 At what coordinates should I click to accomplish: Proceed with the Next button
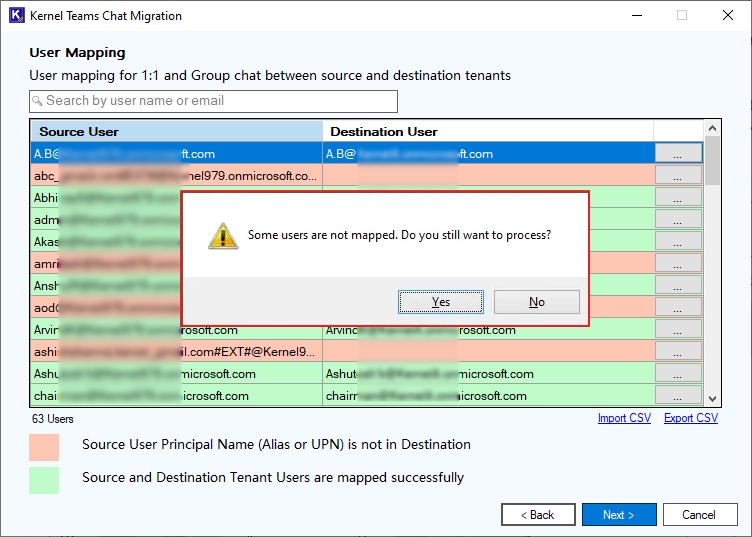pyautogui.click(x=619, y=514)
